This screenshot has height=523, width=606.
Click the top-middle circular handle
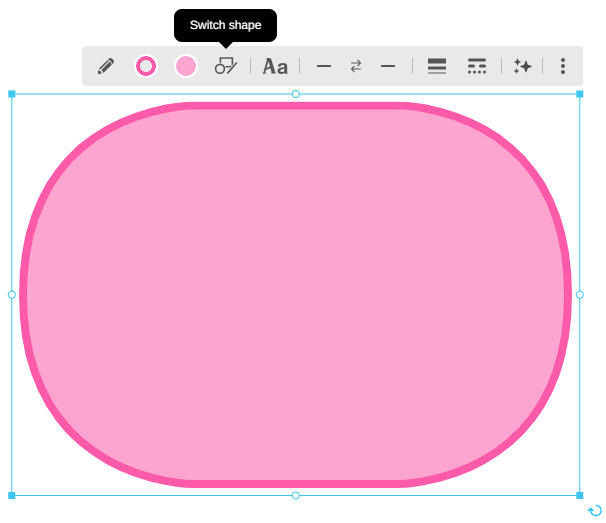click(296, 94)
